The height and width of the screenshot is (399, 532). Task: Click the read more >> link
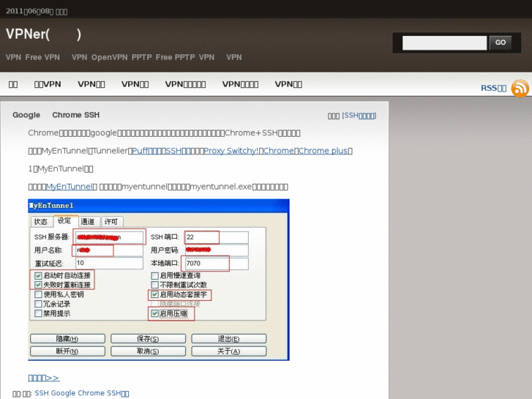click(x=43, y=378)
